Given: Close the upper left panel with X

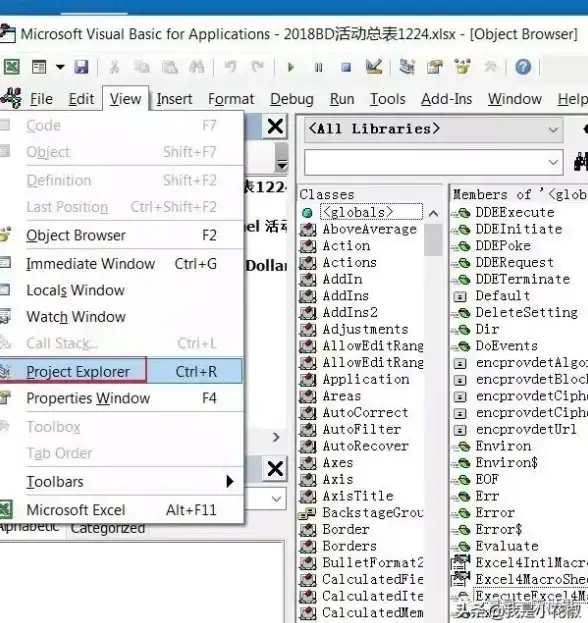Looking at the screenshot, I should point(275,127).
